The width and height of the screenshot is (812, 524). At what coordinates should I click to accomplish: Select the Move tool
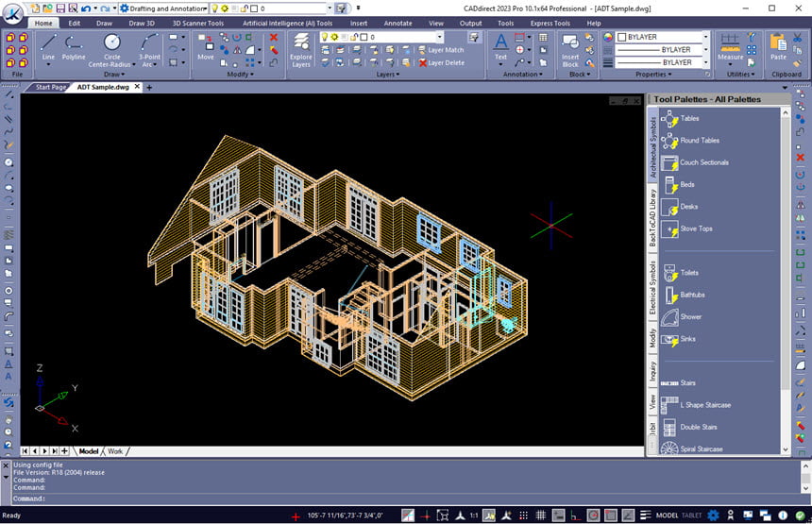[x=206, y=47]
